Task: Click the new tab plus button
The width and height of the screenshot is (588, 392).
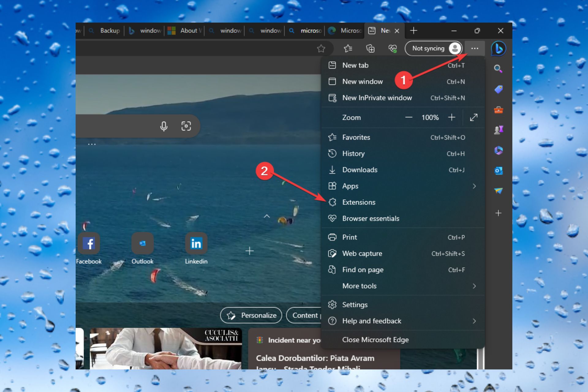Action: [x=413, y=31]
